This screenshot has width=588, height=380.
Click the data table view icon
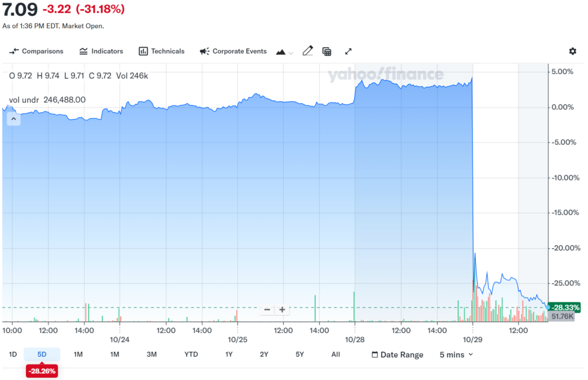tap(327, 51)
